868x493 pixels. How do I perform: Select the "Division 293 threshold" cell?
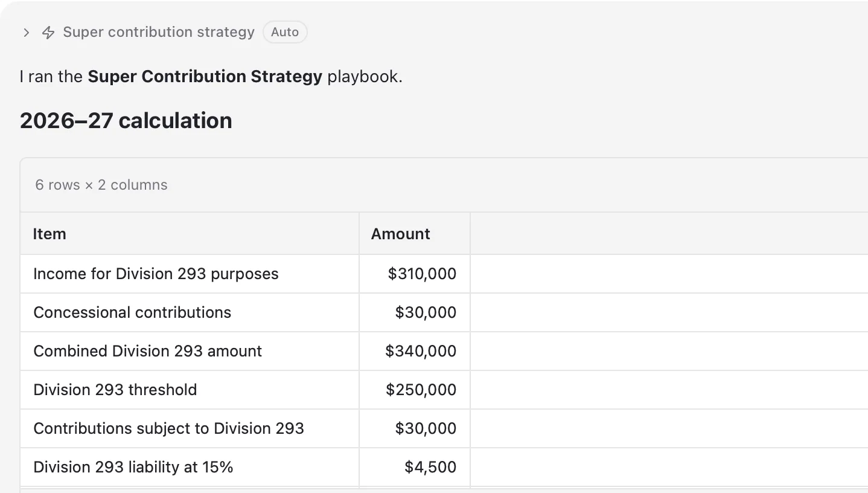click(190, 390)
